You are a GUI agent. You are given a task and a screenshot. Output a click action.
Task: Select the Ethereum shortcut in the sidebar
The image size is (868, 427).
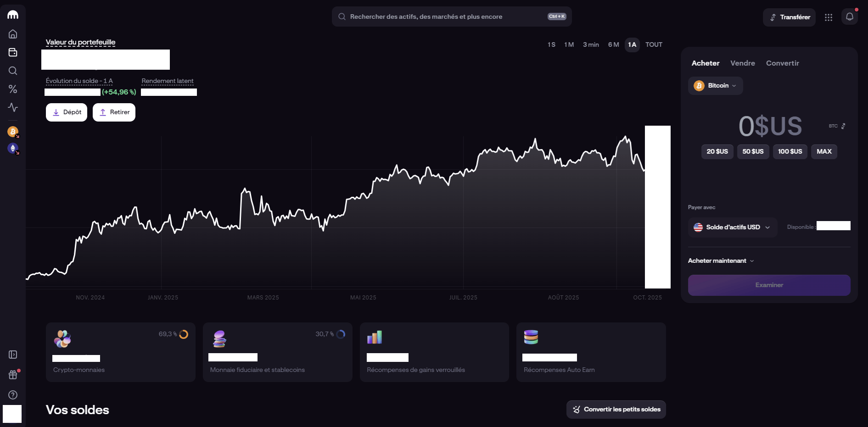(x=12, y=148)
